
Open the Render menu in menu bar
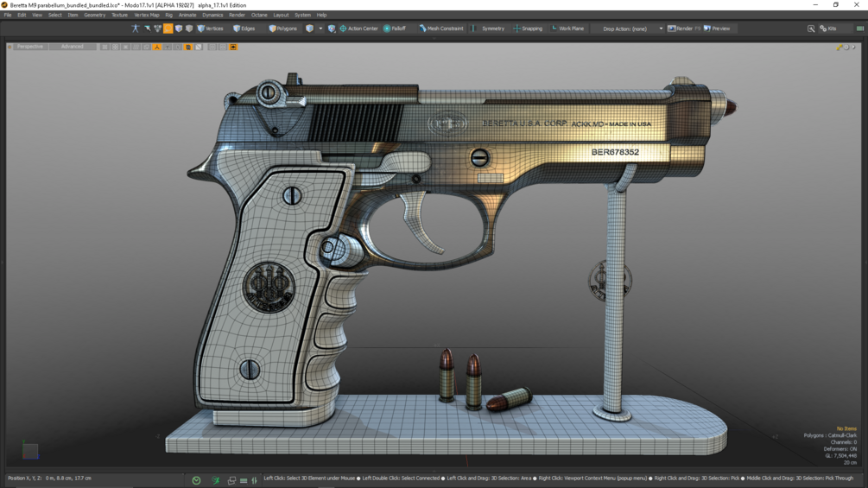237,15
